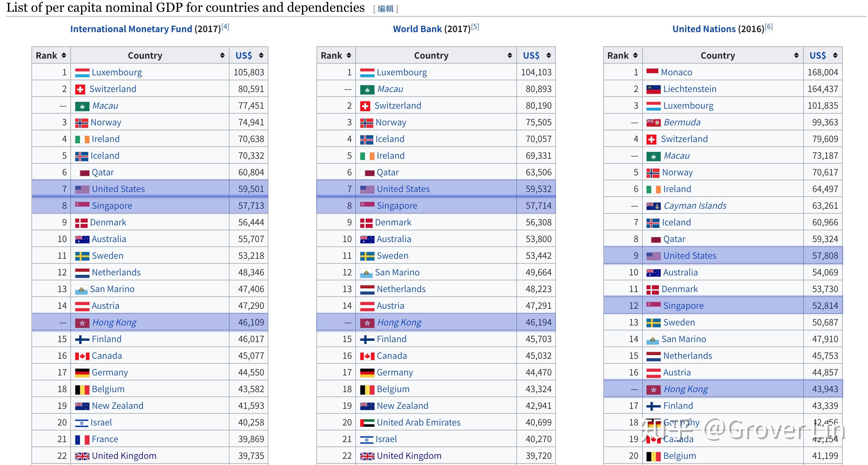Click the section heading title text

coord(185,7)
